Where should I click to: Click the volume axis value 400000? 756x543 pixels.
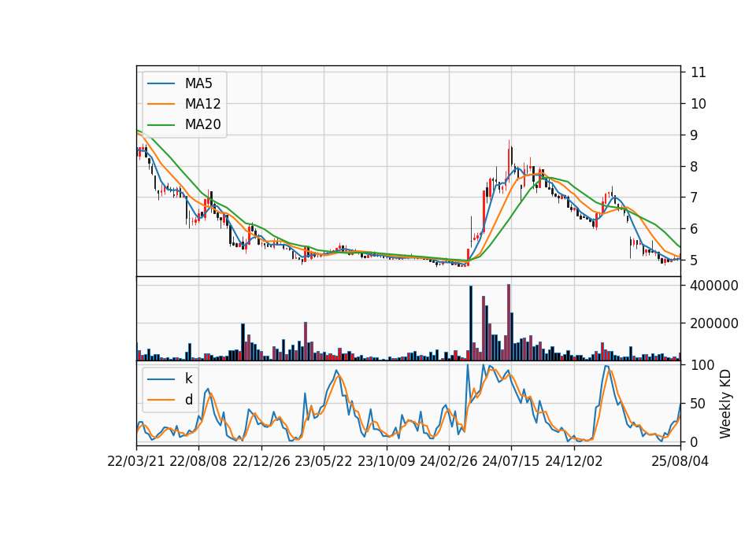point(714,286)
